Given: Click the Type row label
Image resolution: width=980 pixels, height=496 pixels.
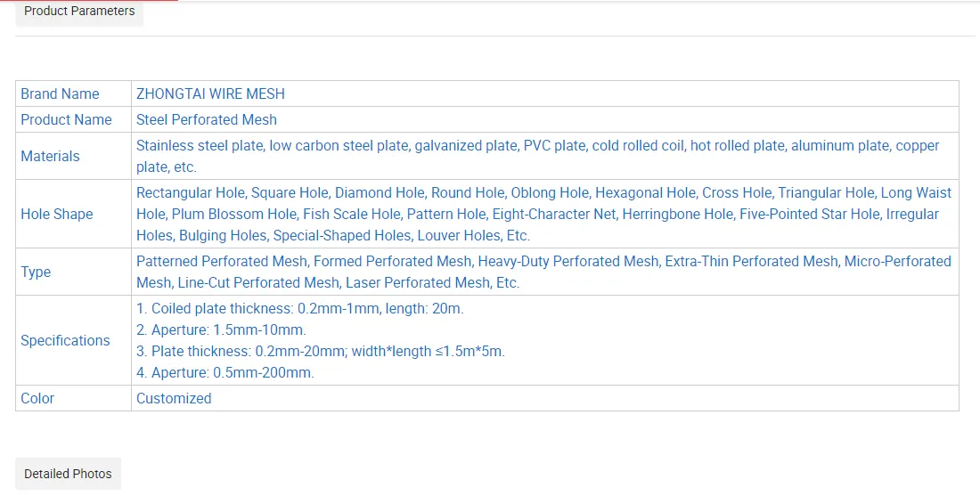Looking at the screenshot, I should [36, 272].
